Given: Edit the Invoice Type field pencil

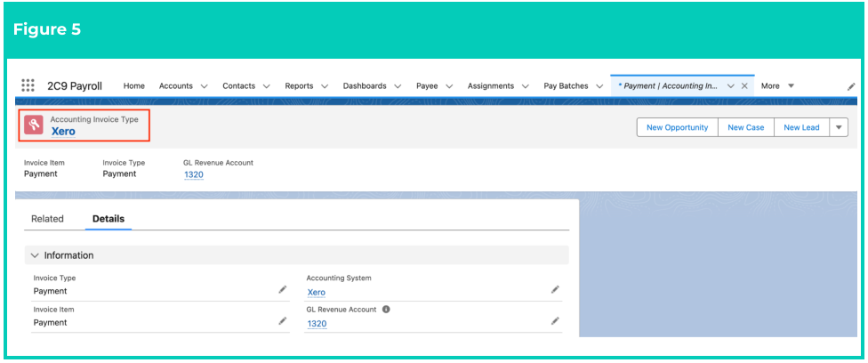Looking at the screenshot, I should [x=283, y=289].
